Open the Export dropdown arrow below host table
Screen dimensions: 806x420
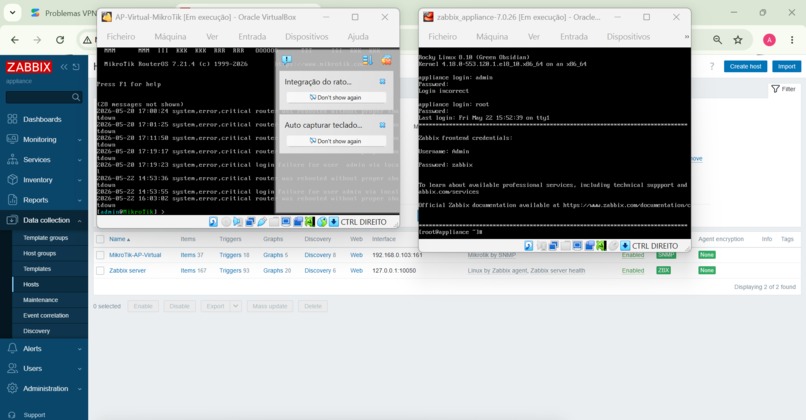click(235, 306)
